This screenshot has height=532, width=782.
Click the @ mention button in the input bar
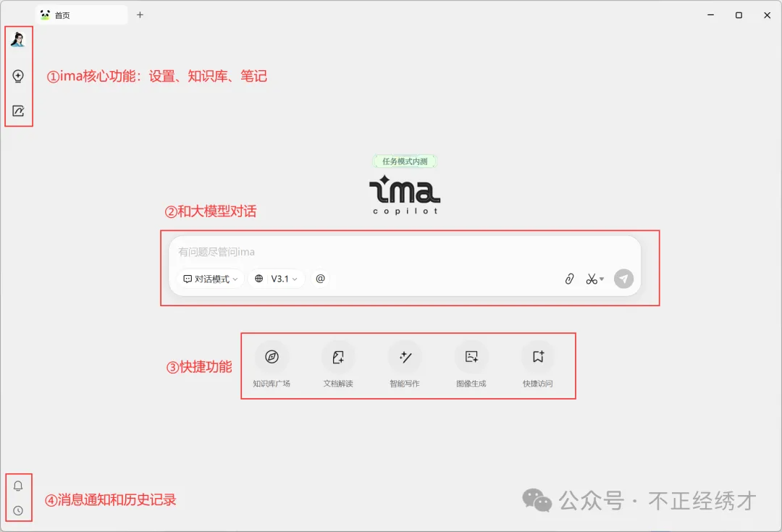pyautogui.click(x=321, y=279)
